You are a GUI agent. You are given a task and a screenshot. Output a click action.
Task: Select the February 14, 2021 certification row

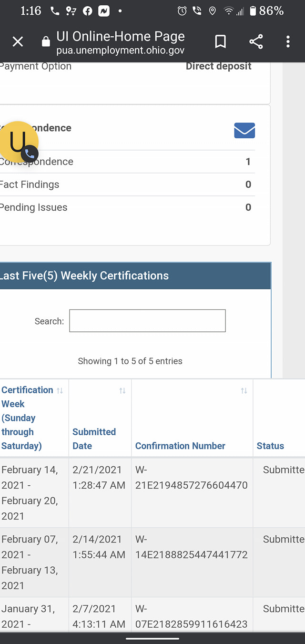[152, 493]
